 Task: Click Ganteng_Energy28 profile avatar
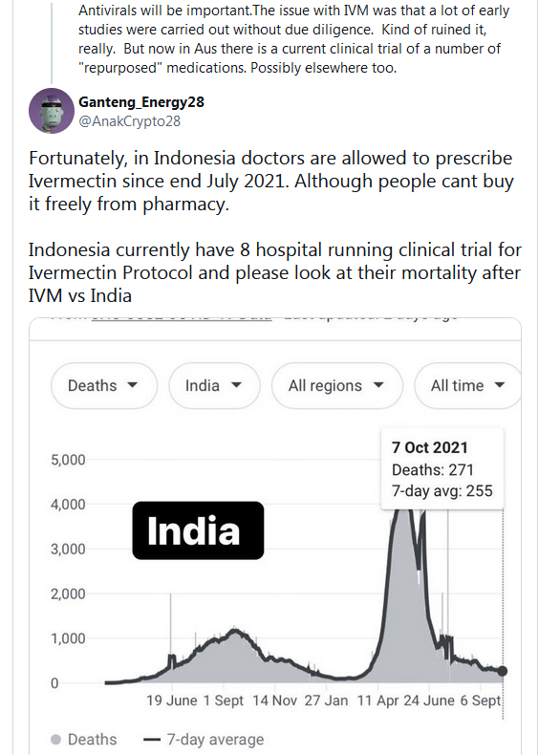52,111
